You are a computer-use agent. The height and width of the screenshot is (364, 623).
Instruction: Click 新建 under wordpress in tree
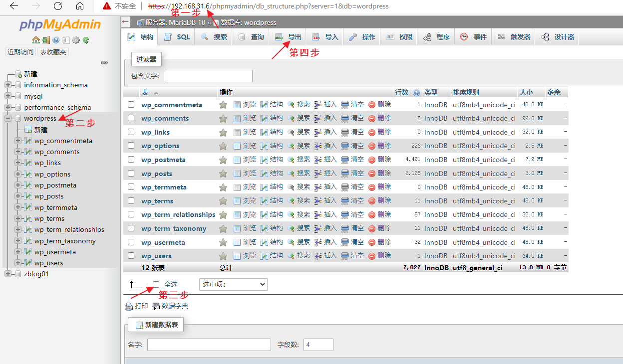[x=41, y=130]
